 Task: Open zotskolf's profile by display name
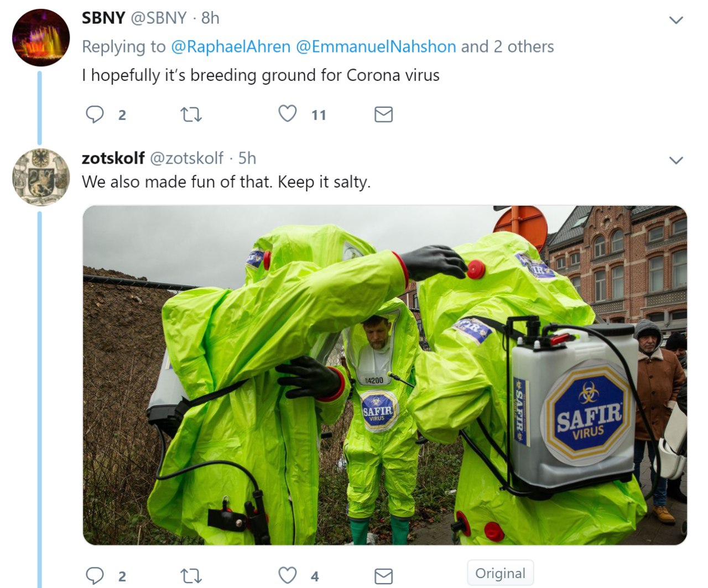(113, 158)
